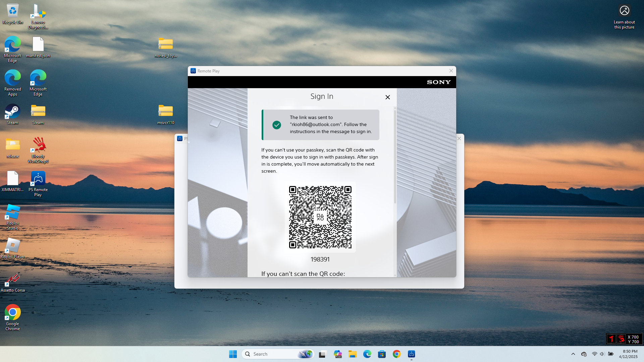Open Microsoft Store from taskbar

(382, 354)
